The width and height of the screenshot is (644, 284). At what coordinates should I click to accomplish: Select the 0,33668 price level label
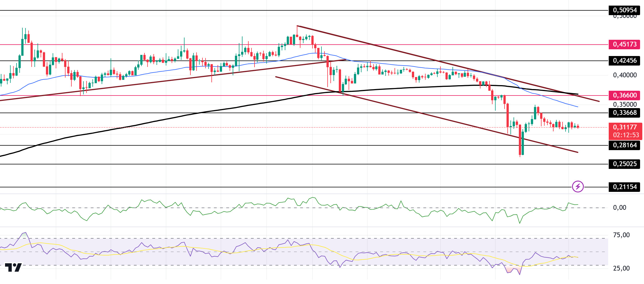click(624, 113)
